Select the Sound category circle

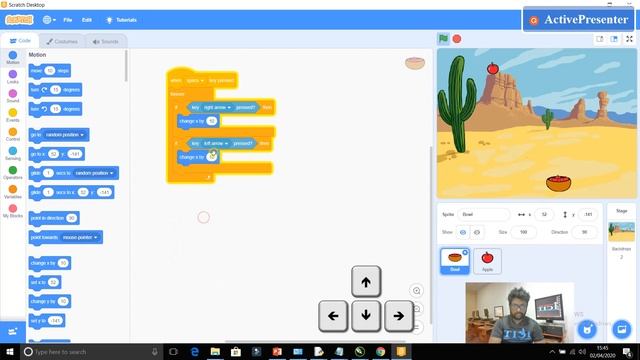click(x=13, y=93)
